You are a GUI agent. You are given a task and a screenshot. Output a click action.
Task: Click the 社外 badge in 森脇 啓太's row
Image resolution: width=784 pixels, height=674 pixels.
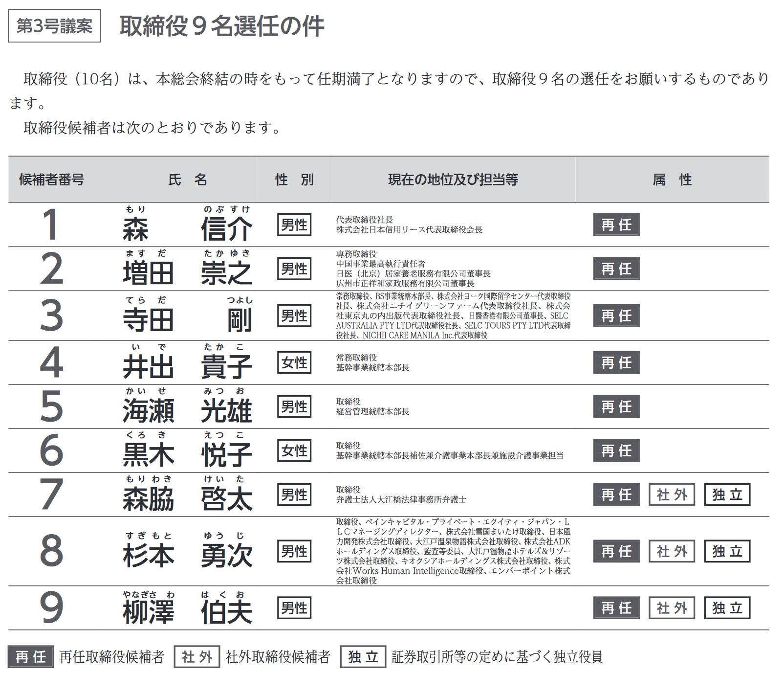672,494
